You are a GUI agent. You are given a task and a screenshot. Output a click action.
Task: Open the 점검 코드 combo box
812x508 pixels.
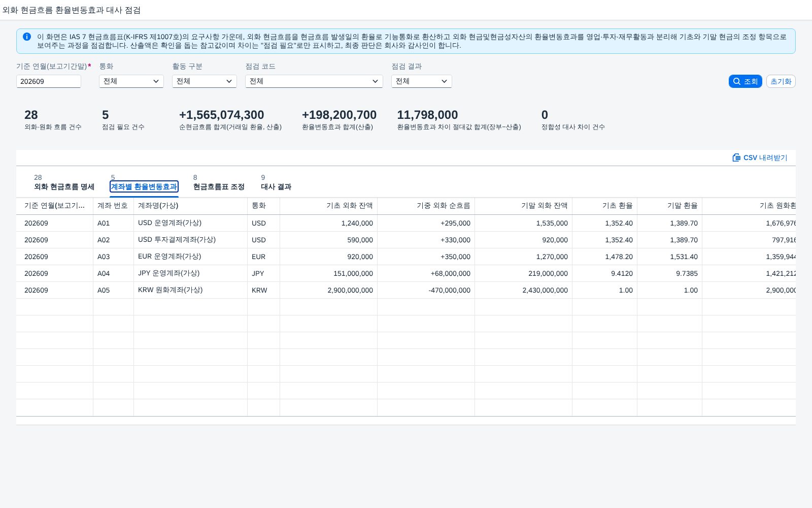314,81
